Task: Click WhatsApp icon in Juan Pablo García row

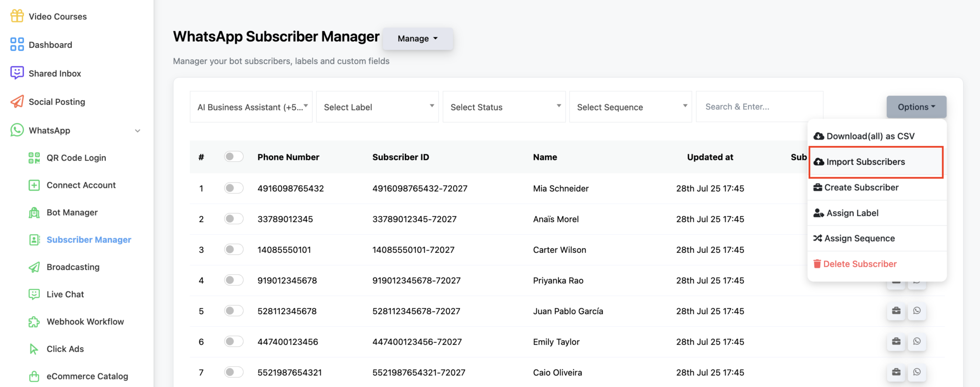Action: pos(917,311)
